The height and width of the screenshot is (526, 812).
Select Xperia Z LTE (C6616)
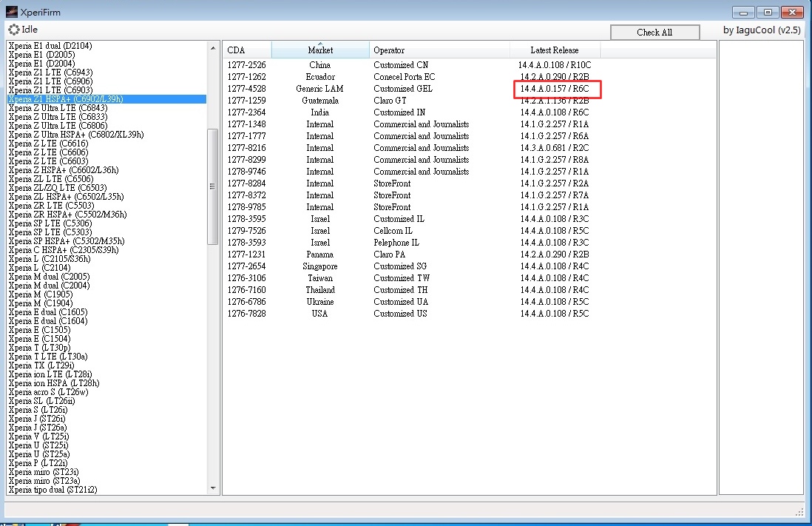[48, 143]
